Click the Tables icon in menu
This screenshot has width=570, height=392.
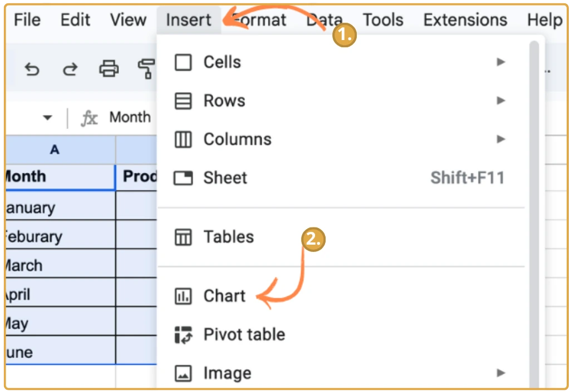tap(183, 237)
